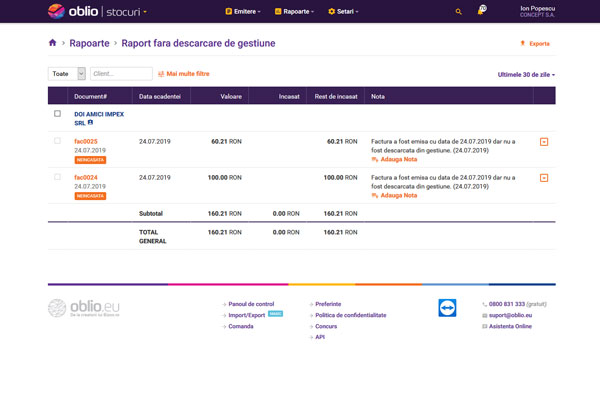Open Panoul de control footer link
The height and width of the screenshot is (414, 600).
point(251,304)
